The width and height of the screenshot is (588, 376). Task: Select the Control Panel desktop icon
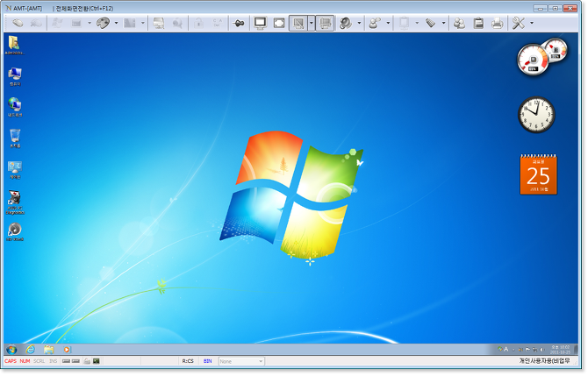click(x=15, y=170)
